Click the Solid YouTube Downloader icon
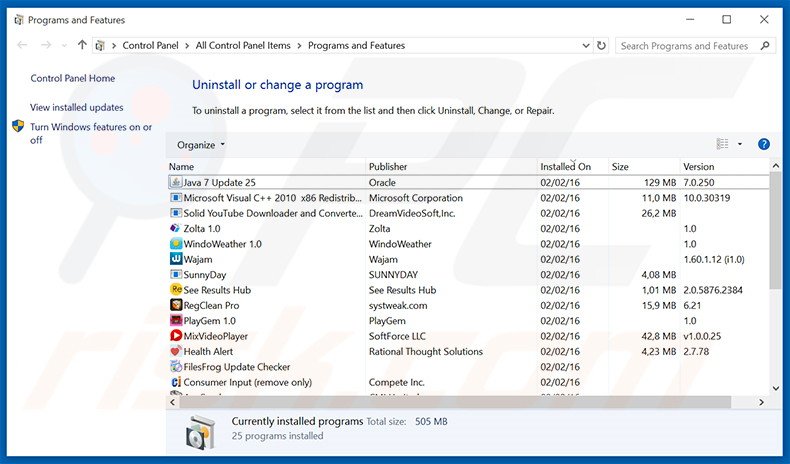Image resolution: width=790 pixels, height=464 pixels. click(x=176, y=213)
